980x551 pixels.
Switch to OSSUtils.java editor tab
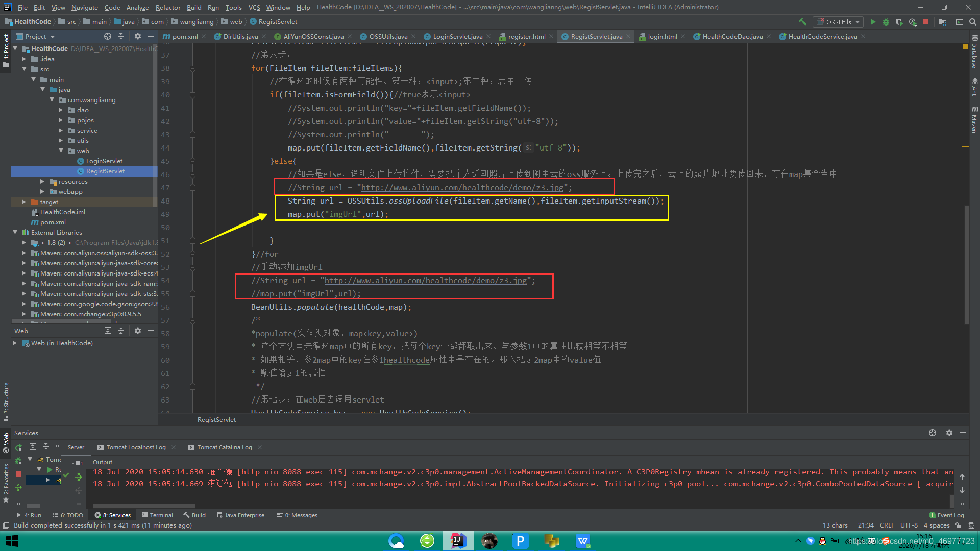(x=388, y=36)
